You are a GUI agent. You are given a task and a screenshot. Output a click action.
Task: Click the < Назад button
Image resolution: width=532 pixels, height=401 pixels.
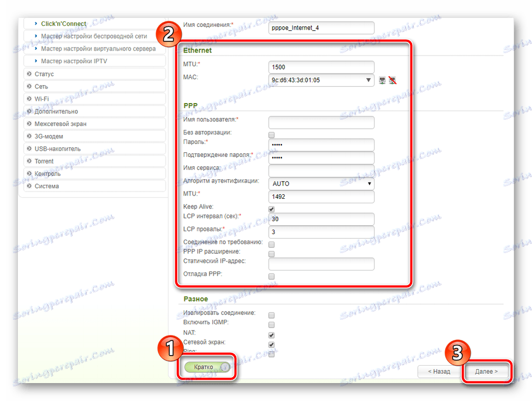(439, 371)
